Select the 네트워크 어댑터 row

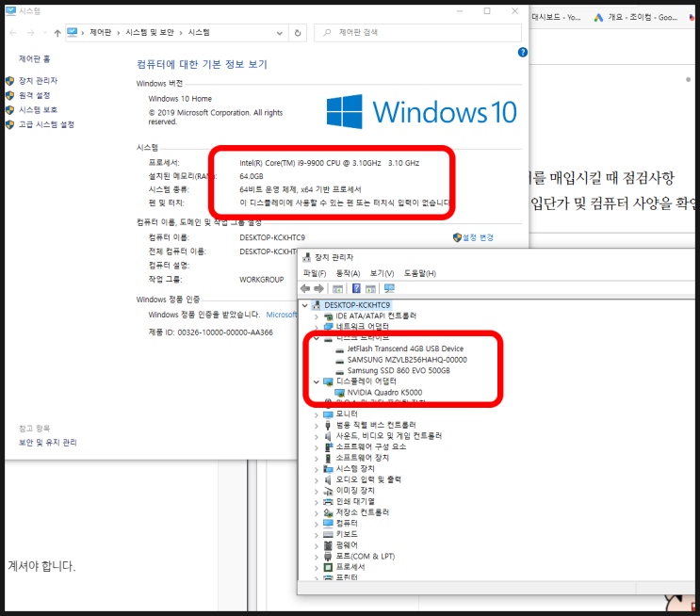pyautogui.click(x=362, y=327)
